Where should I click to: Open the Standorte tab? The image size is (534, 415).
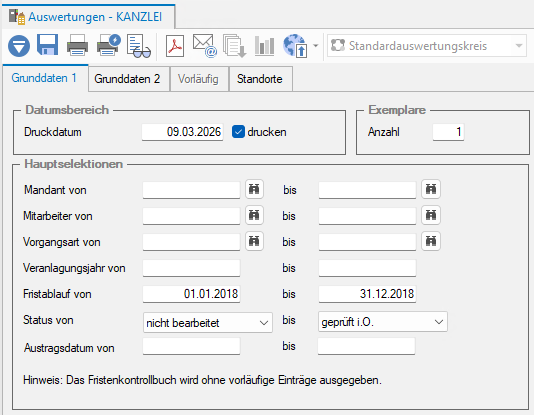(x=261, y=79)
